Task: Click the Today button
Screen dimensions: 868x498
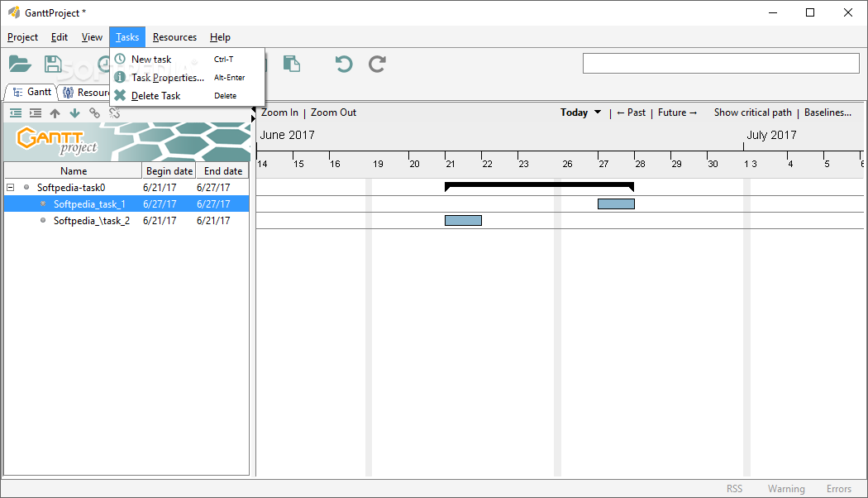Action: coord(574,113)
